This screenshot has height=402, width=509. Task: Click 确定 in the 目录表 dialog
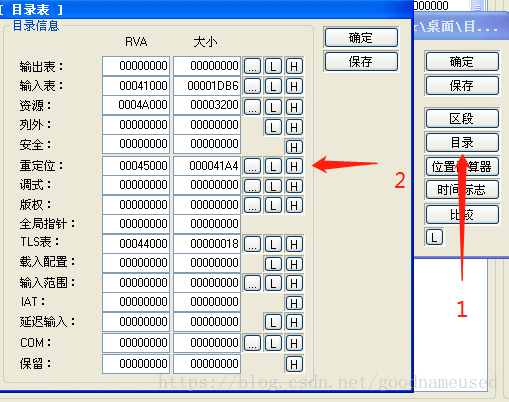(361, 37)
